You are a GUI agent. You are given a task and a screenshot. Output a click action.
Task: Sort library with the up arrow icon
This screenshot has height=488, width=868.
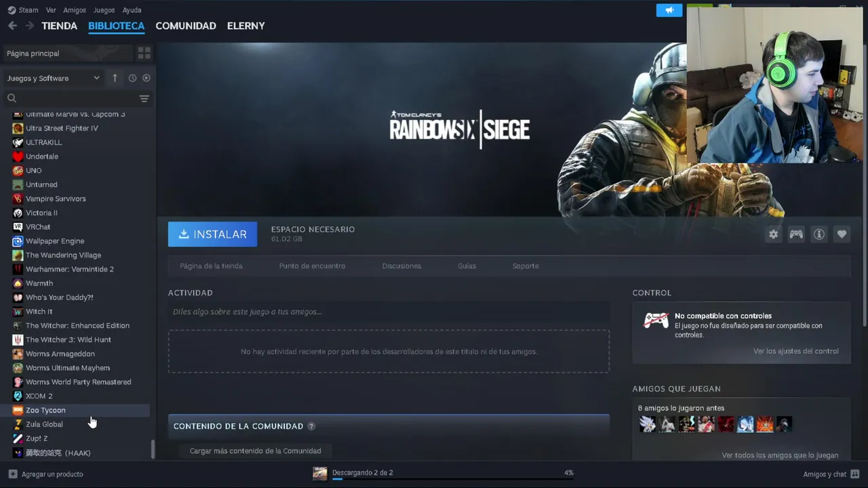115,78
